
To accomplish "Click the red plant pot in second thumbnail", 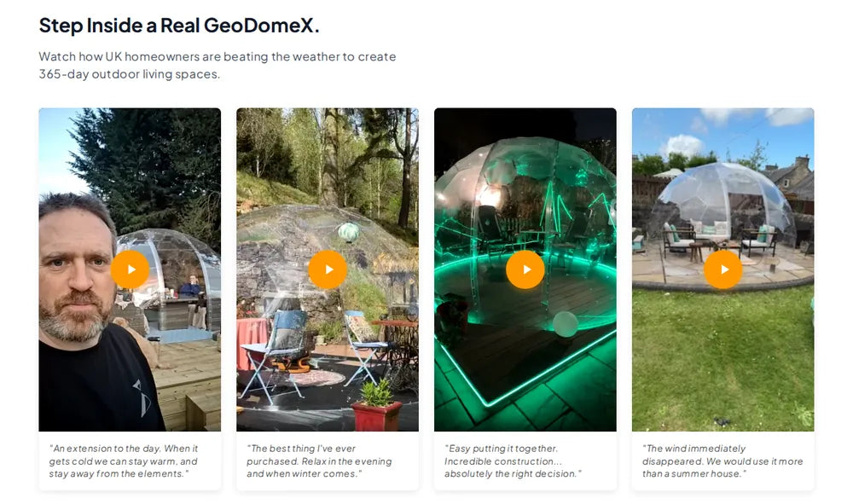I will point(376,415).
